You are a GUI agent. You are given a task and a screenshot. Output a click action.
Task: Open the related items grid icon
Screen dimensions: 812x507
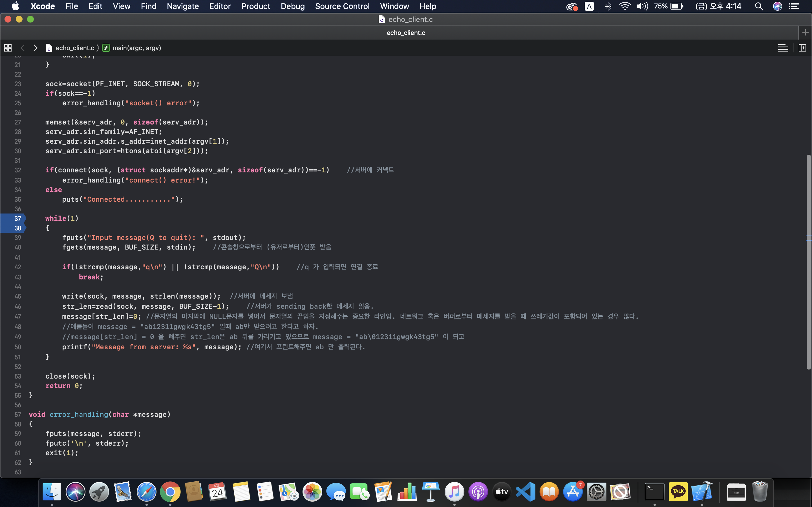[x=8, y=48]
